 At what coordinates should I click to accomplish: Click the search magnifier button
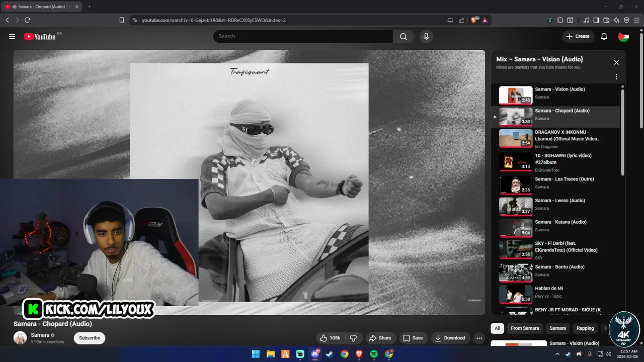coord(404,36)
